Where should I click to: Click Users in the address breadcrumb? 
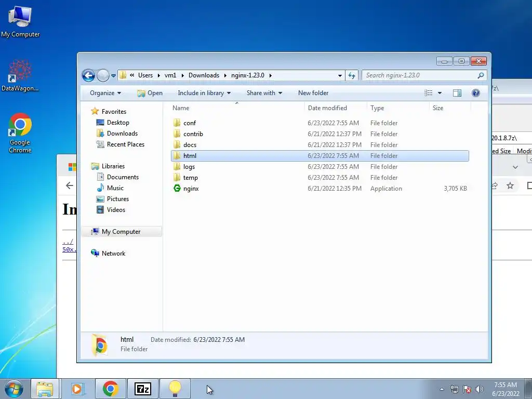[145, 75]
